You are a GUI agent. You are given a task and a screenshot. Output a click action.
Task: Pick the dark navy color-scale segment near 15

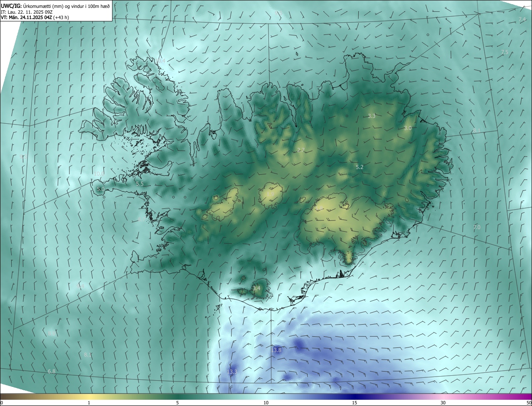pos(355,397)
